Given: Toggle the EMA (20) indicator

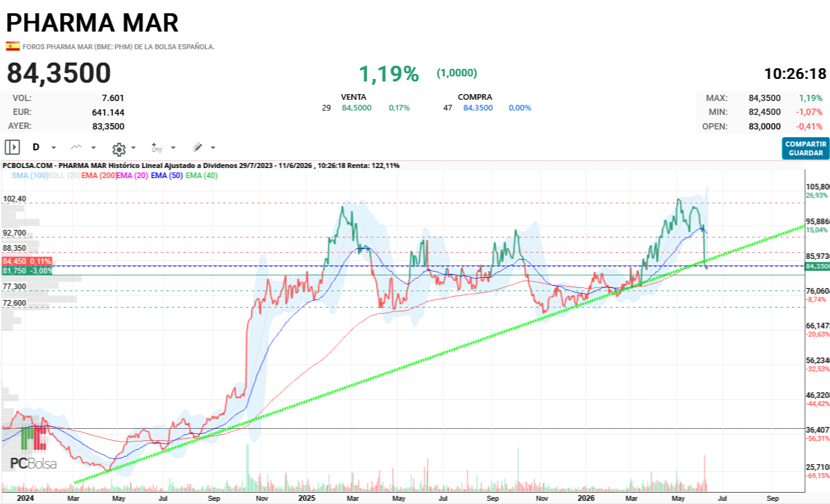Looking at the screenshot, I should [x=132, y=176].
